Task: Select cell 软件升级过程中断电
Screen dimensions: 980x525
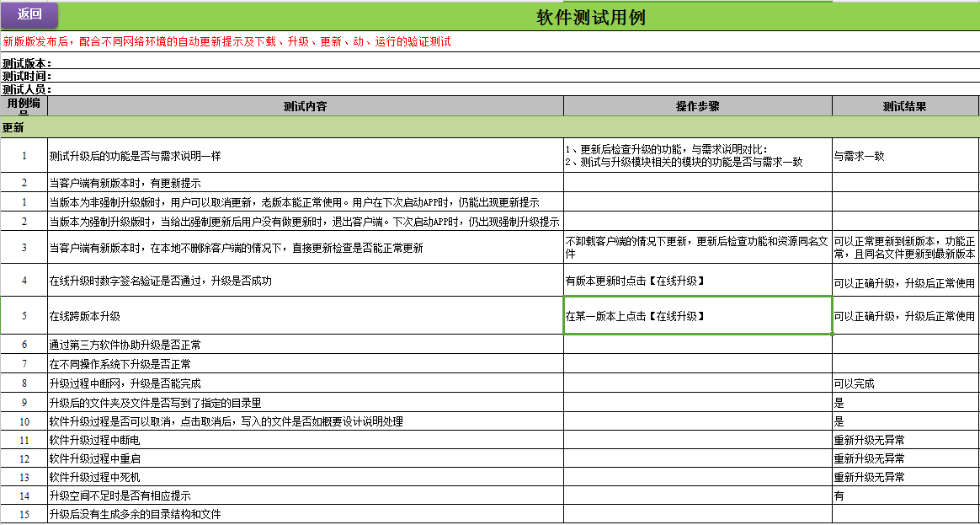Action: coord(306,440)
